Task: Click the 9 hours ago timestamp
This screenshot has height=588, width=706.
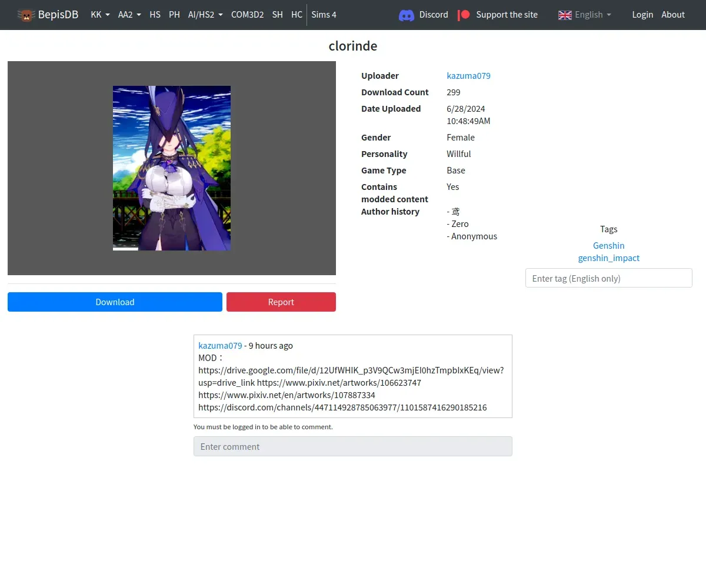Action: [x=271, y=346]
